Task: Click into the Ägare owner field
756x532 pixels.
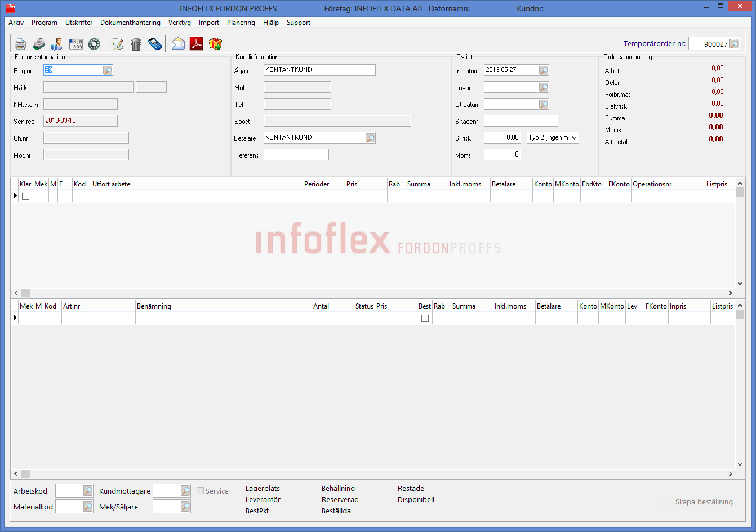Action: point(319,70)
